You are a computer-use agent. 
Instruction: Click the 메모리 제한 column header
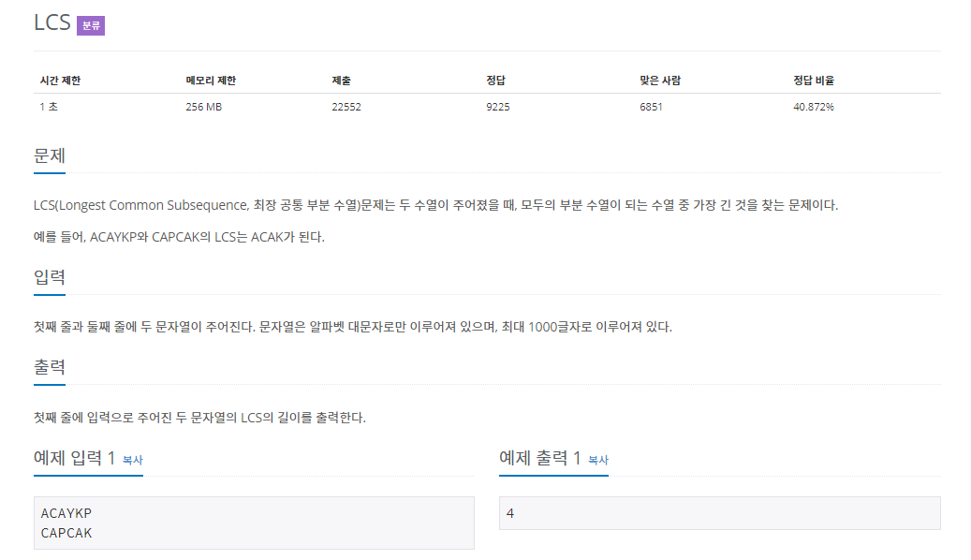point(211,81)
